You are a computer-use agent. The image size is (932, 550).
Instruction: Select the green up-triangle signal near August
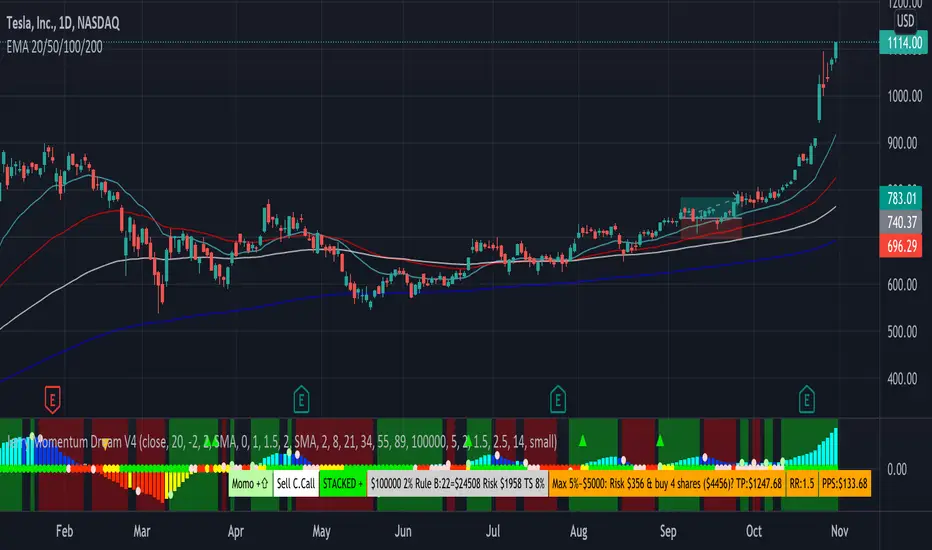582,441
